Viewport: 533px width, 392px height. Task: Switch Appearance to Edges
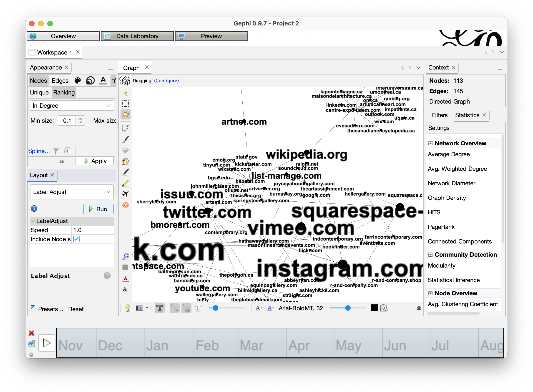[x=60, y=80]
